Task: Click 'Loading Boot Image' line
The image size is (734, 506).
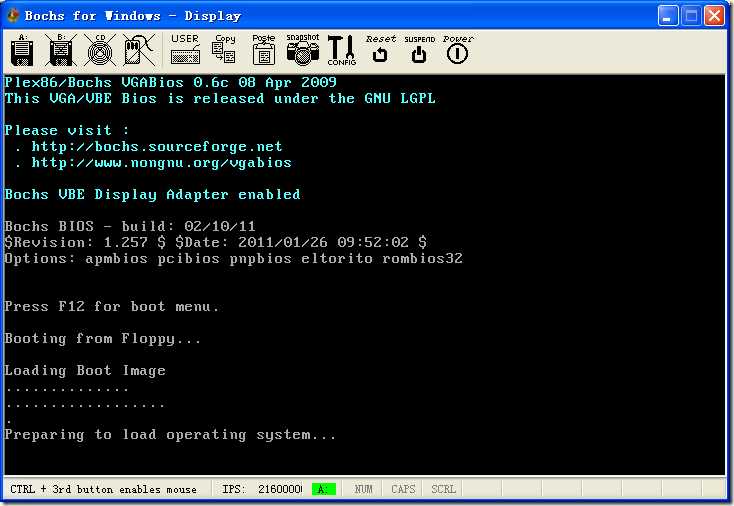Action: [85, 370]
